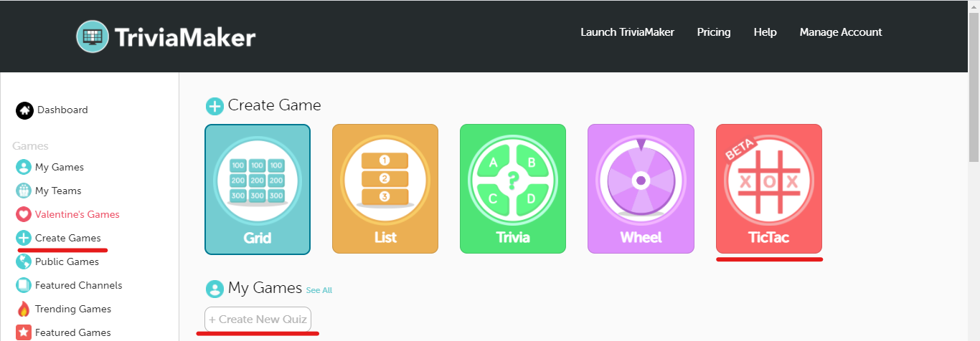Select the Wheel game type card
Screen dimensions: 980x341
click(x=641, y=189)
